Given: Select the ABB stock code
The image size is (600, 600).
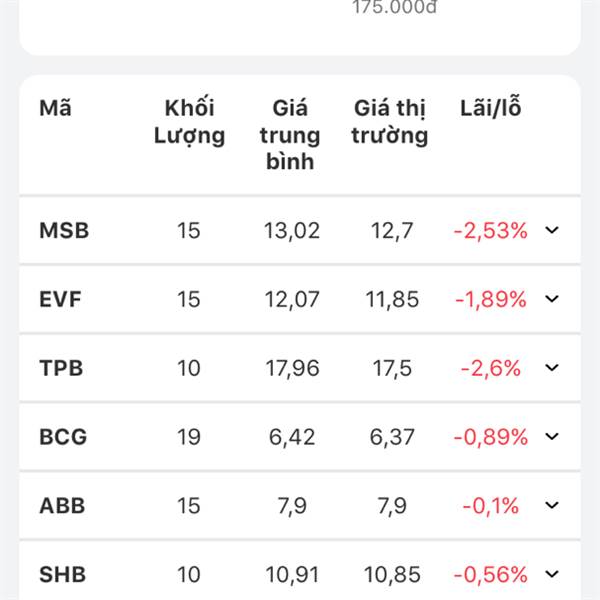Looking at the screenshot, I should tap(62, 505).
